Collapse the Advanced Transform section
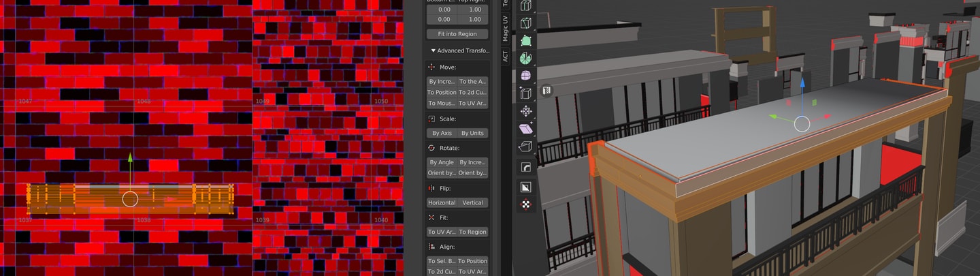Viewport: 980px width, 276px height. pos(458,50)
